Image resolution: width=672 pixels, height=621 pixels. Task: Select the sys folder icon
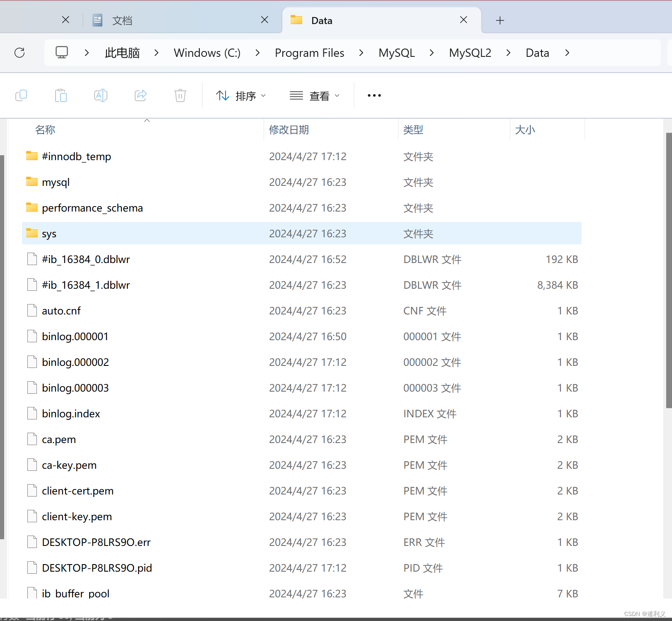coord(32,233)
